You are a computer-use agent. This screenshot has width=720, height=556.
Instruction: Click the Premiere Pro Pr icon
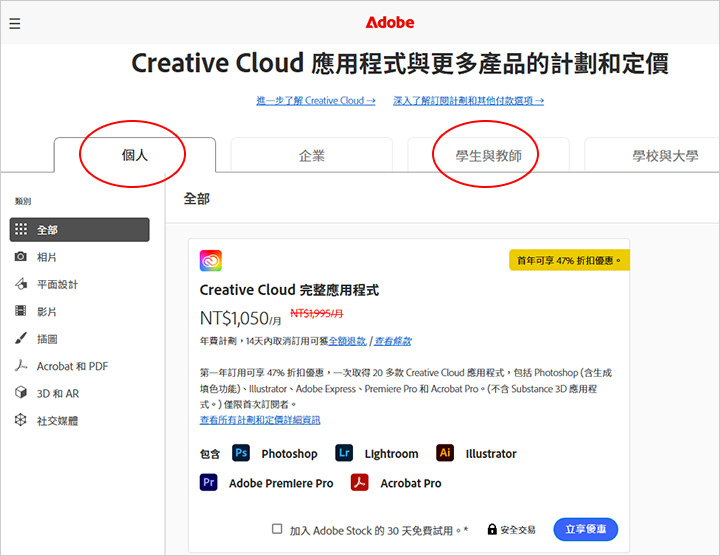coord(208,482)
